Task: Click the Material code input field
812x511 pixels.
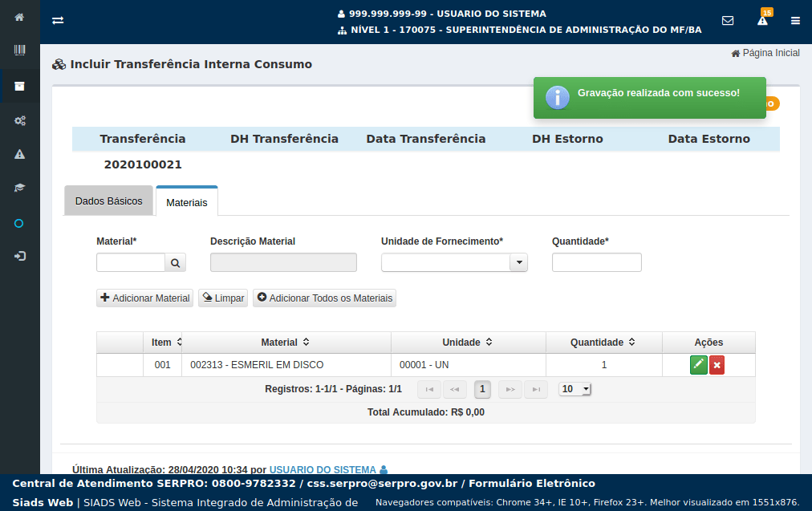Action: point(131,262)
